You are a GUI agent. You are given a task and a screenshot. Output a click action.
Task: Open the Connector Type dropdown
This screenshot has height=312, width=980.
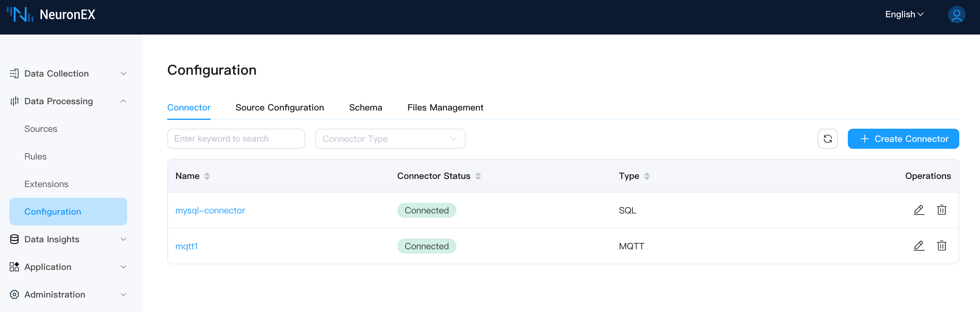(390, 139)
